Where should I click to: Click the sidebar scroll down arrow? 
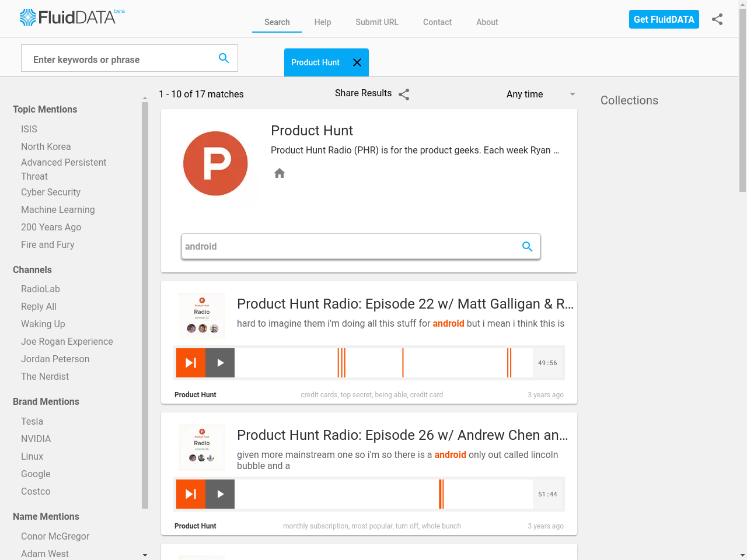(x=145, y=555)
